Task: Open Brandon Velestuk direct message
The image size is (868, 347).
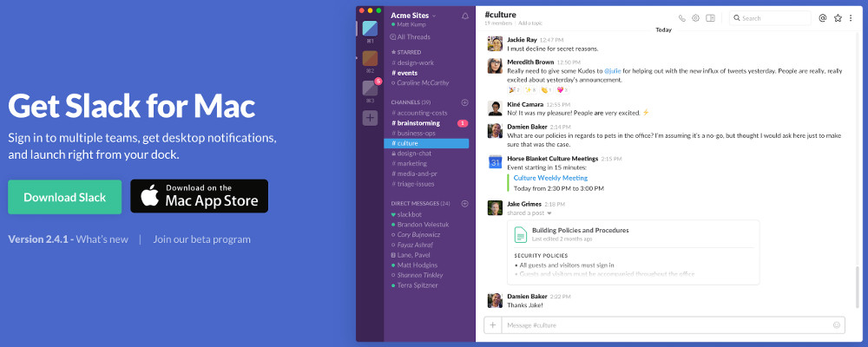Action: (x=418, y=225)
